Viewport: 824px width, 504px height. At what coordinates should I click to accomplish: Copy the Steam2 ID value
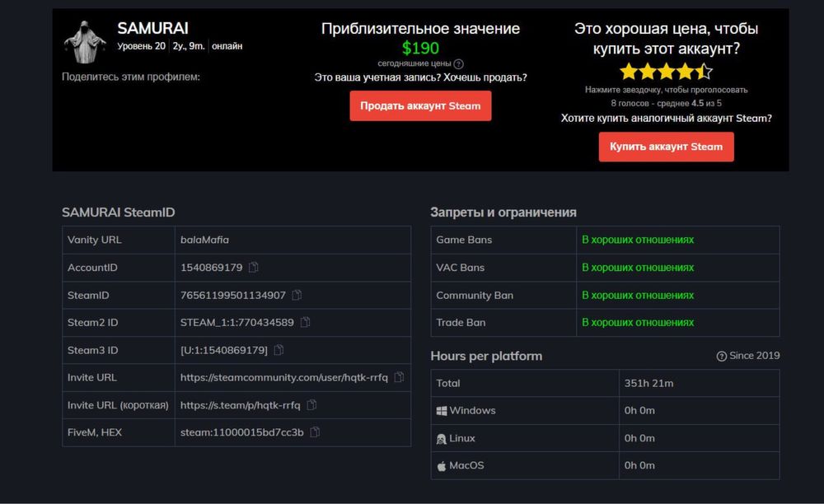pos(306,322)
